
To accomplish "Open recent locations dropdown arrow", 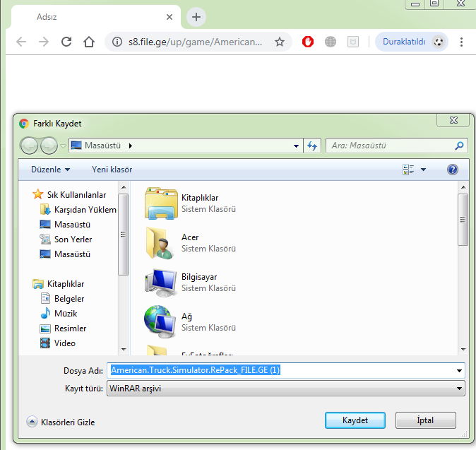I will tap(63, 146).
